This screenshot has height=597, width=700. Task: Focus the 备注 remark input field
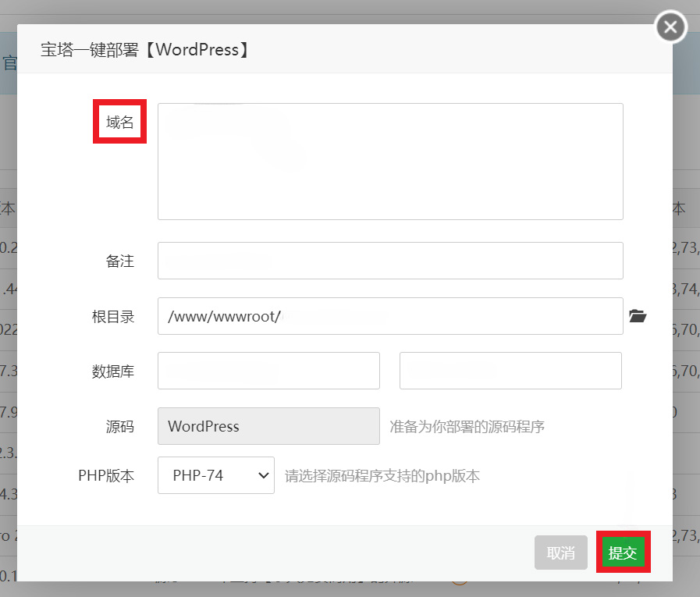(390, 261)
